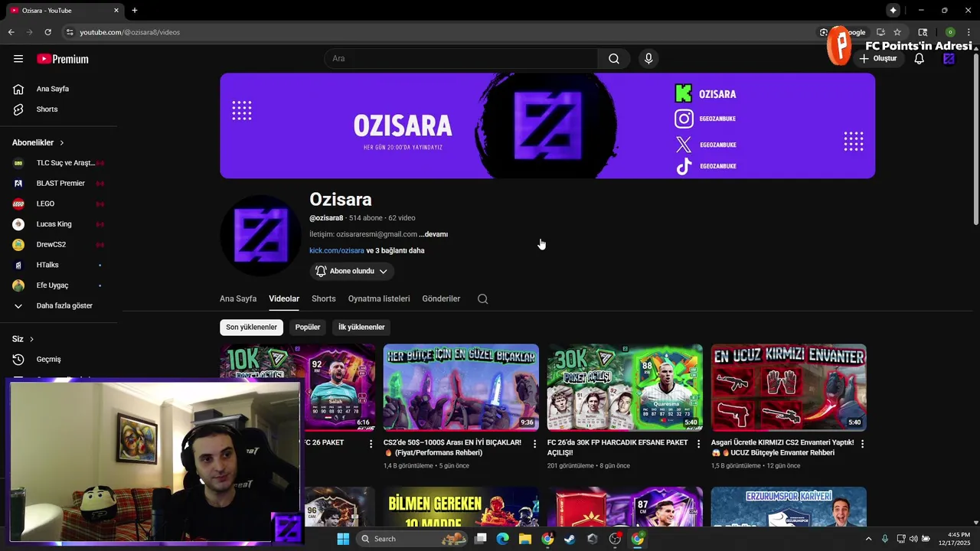The image size is (980, 551).
Task: Open Gönderiler tab
Action: (x=441, y=298)
